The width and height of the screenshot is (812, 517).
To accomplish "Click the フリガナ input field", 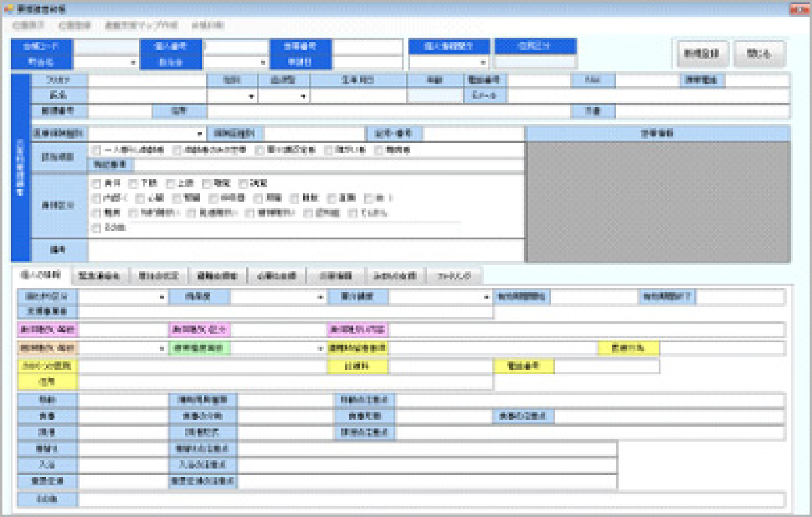I will [x=147, y=80].
